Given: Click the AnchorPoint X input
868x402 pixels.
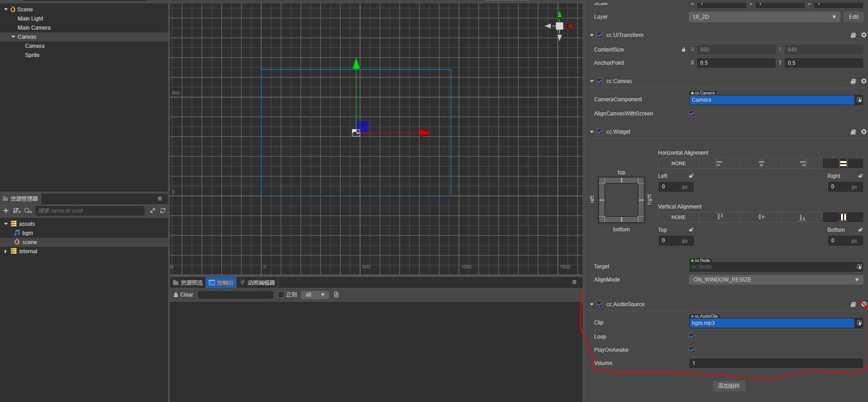Looking at the screenshot, I should point(736,63).
